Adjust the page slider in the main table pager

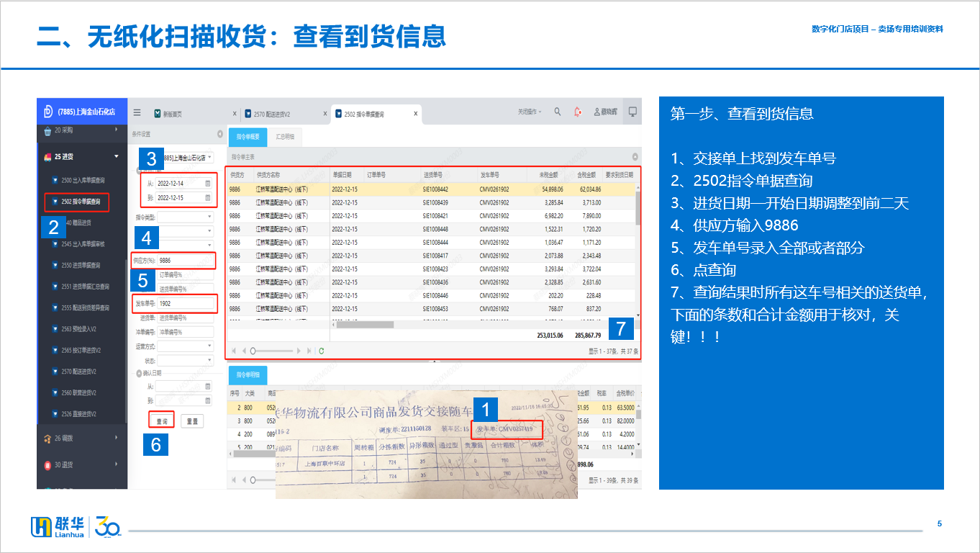[271, 351]
